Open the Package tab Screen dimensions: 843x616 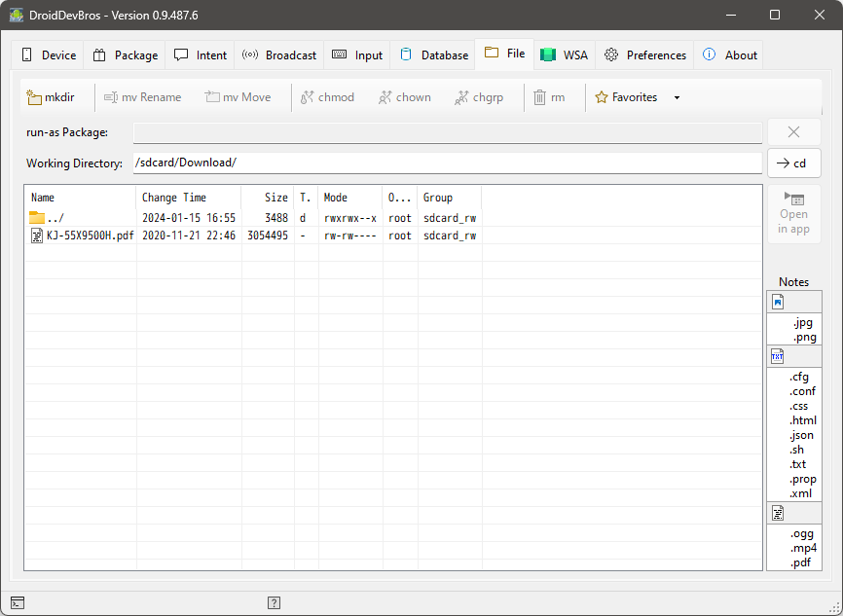[125, 54]
